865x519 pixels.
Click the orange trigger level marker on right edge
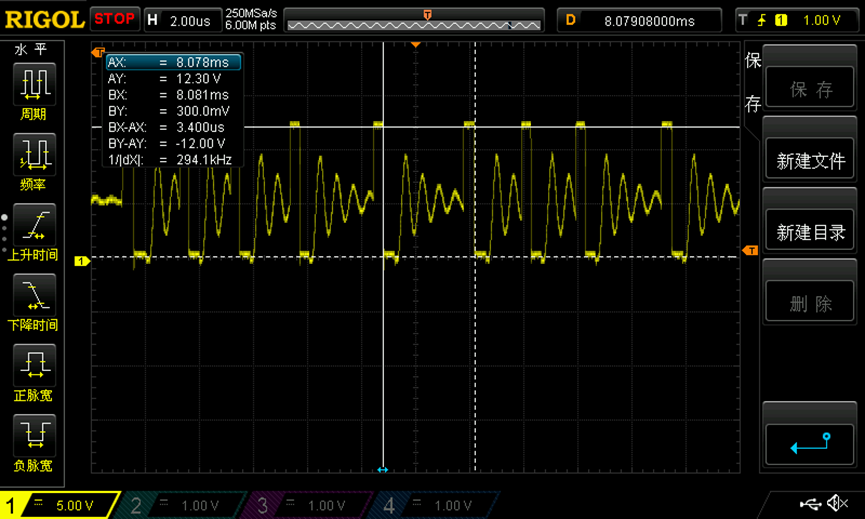(750, 250)
